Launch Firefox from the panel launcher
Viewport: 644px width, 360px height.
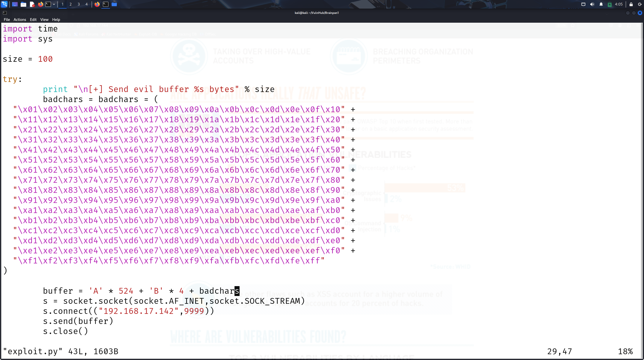[x=40, y=4]
